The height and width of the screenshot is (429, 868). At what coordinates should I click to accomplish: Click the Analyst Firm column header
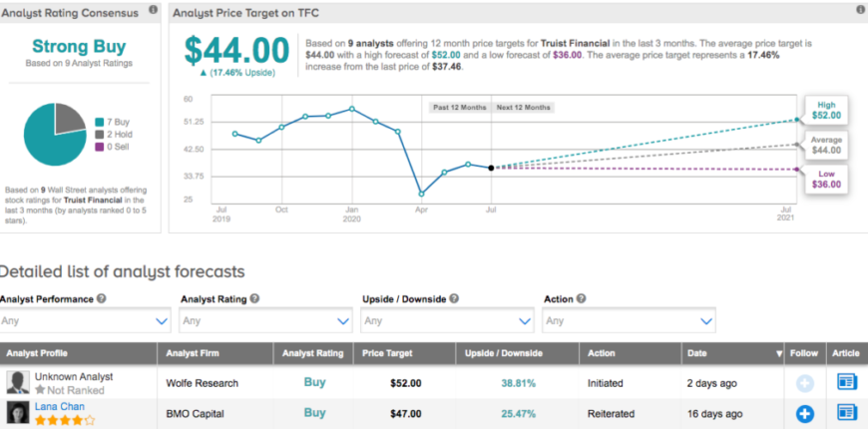216,353
